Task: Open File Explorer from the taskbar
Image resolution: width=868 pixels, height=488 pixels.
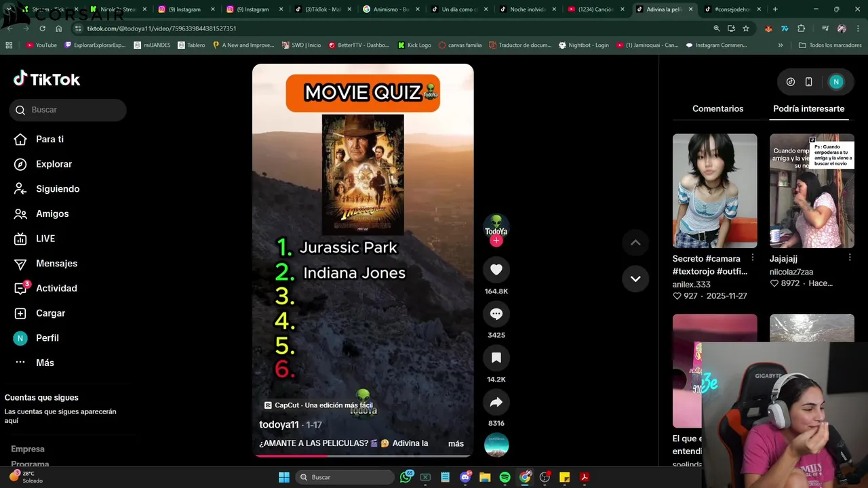Action: (x=485, y=477)
